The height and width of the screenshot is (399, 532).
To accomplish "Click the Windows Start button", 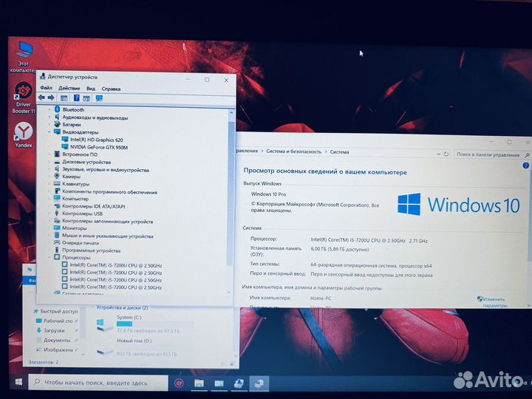I will [x=18, y=382].
